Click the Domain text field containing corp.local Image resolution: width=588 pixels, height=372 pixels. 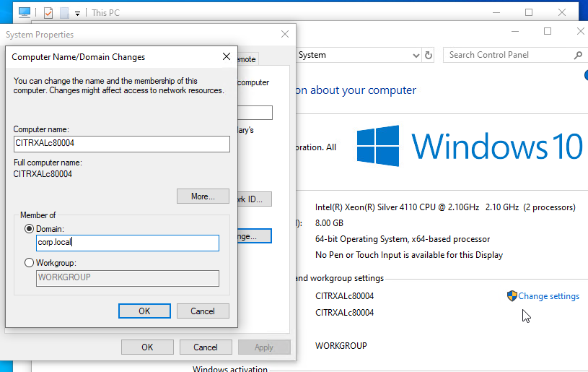click(128, 243)
